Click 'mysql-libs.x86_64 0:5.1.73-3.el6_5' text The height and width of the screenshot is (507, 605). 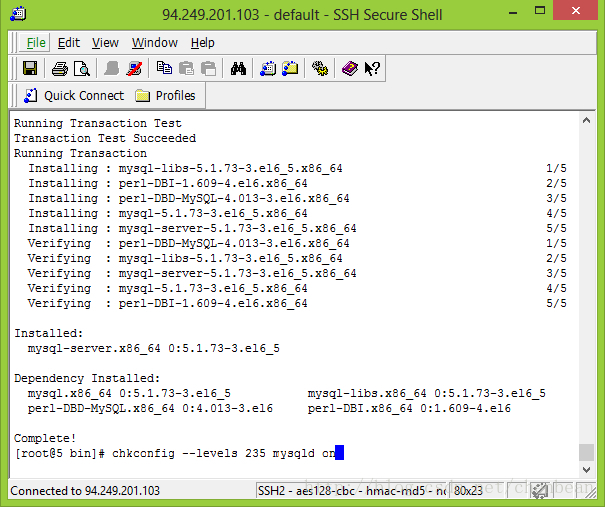[427, 393]
